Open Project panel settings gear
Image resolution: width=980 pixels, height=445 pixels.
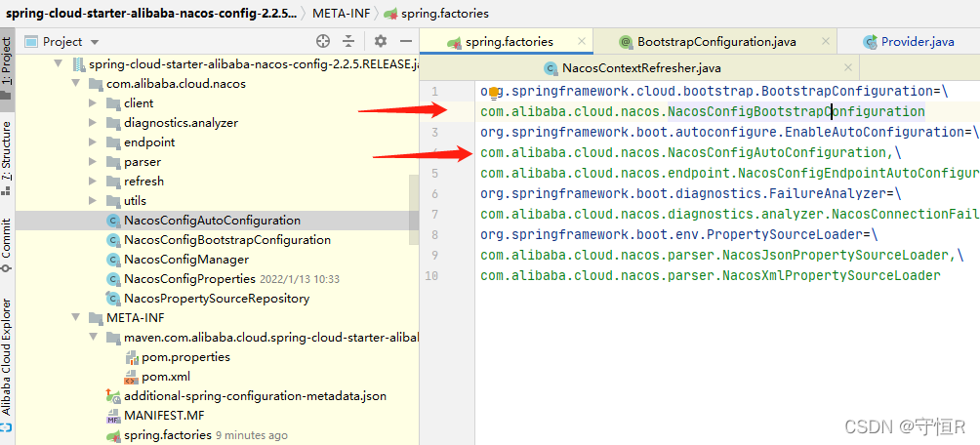click(381, 41)
